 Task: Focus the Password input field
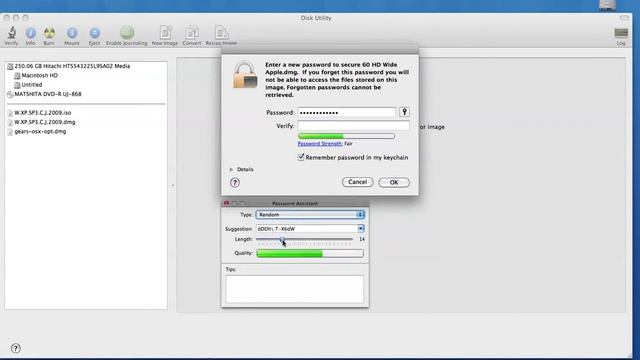(347, 112)
